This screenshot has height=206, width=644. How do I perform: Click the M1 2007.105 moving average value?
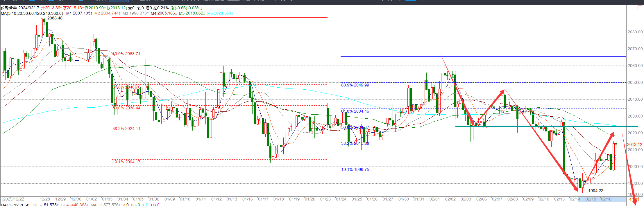tap(79, 13)
